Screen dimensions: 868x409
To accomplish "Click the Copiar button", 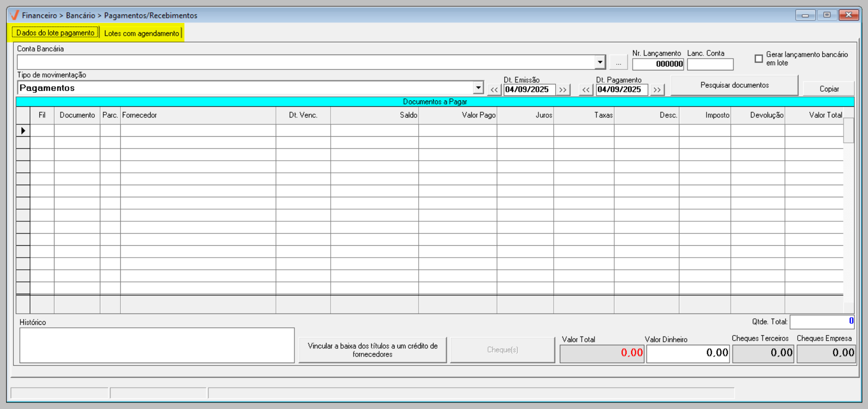I will (829, 89).
